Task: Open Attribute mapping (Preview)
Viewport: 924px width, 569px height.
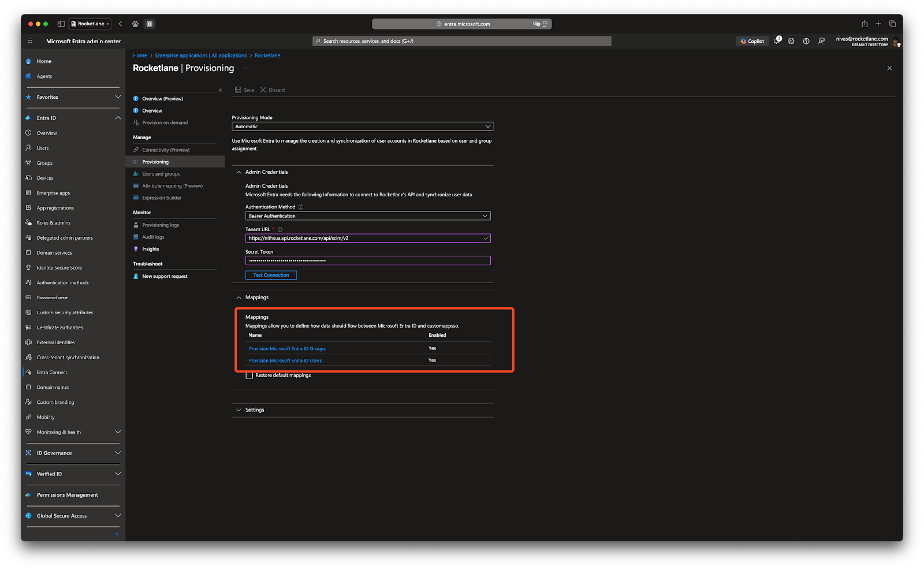Action: pyautogui.click(x=172, y=186)
